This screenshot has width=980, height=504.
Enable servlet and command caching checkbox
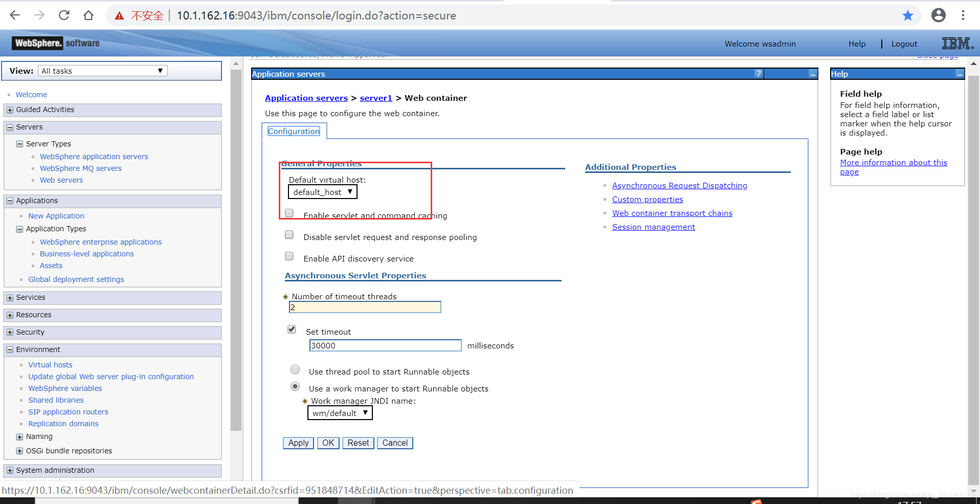click(x=289, y=213)
